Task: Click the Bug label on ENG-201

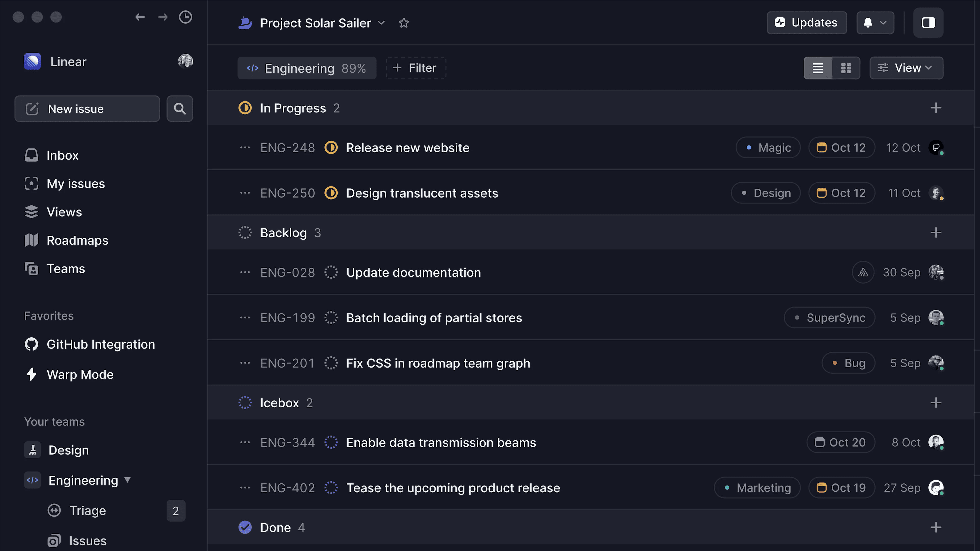Action: [x=849, y=363]
